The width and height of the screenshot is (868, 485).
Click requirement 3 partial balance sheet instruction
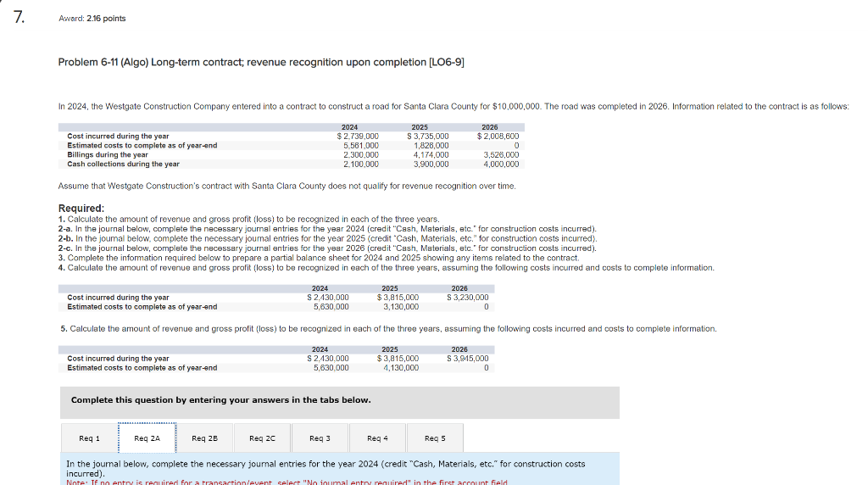(319, 258)
